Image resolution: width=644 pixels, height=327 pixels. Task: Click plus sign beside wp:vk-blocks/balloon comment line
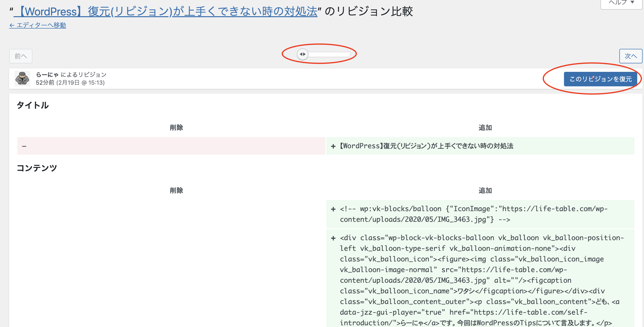pyautogui.click(x=333, y=209)
